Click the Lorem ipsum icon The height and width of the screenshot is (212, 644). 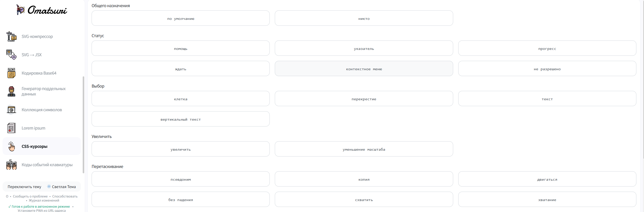pos(11,128)
